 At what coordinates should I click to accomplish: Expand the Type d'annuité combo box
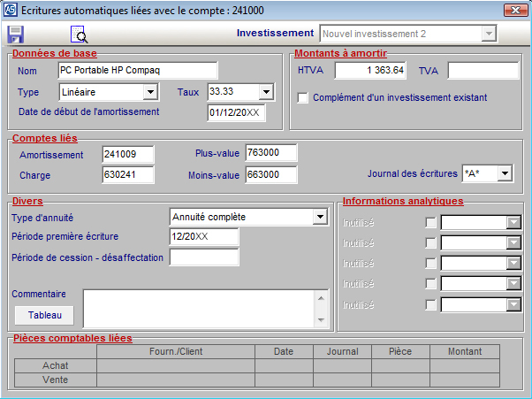click(319, 216)
